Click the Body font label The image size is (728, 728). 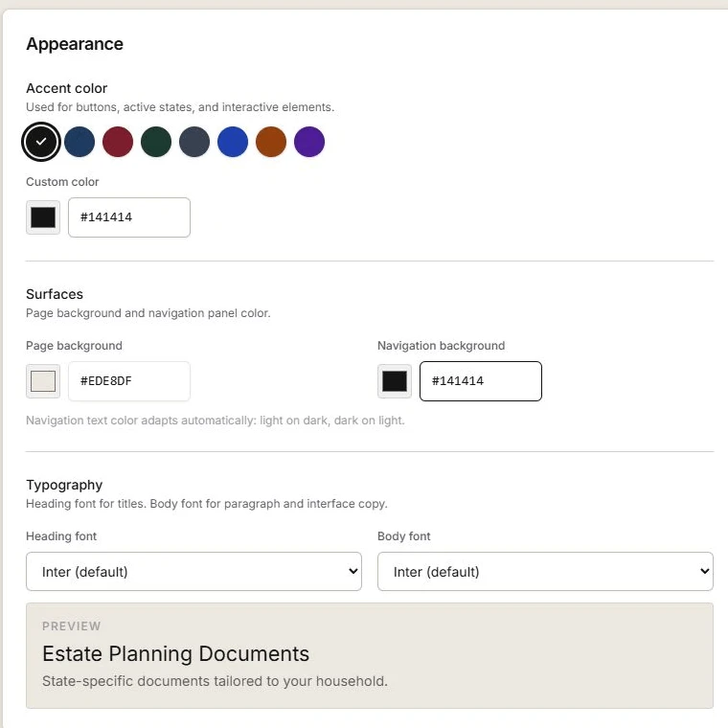click(404, 536)
